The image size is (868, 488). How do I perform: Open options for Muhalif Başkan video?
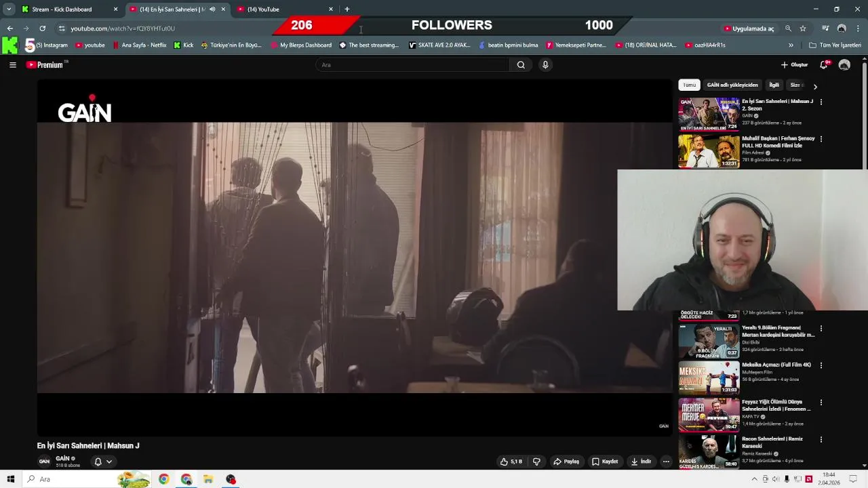[821, 139]
